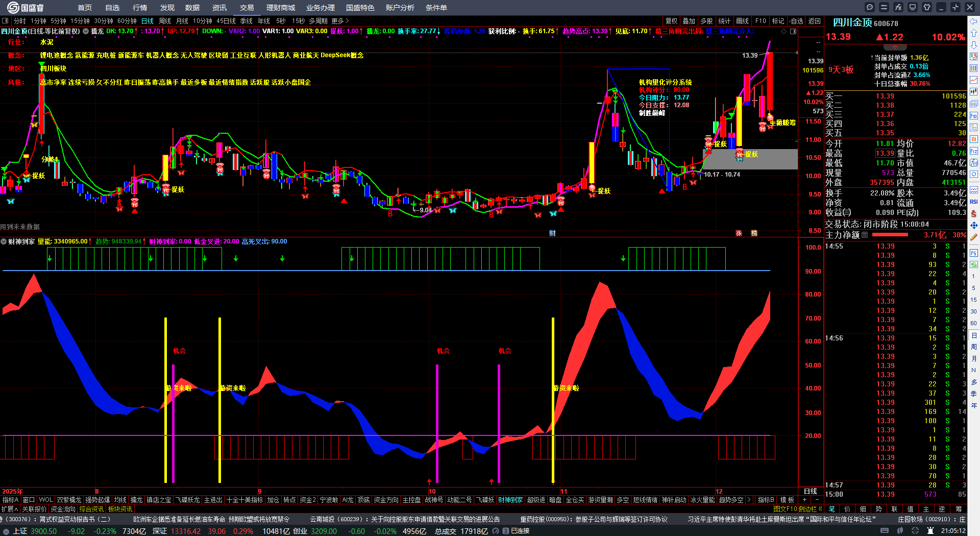Click the monitor display icon in title bar
Image resolution: width=980 pixels, height=536 pixels.
913,7
